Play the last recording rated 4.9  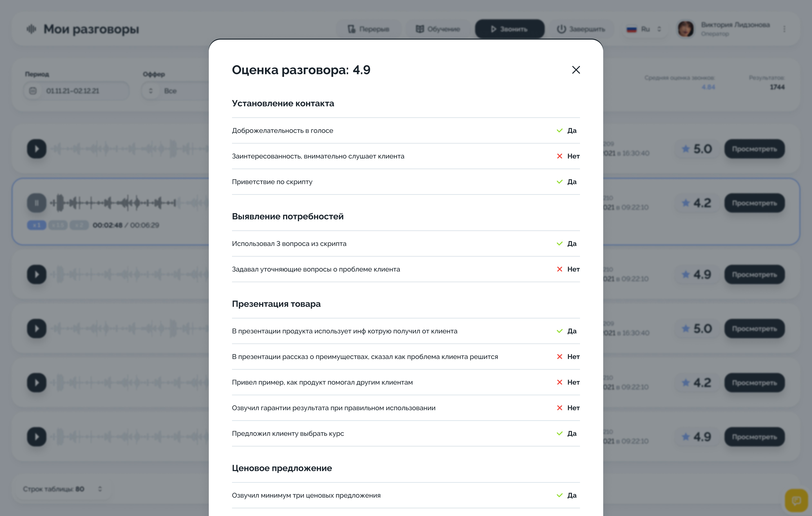pos(36,437)
